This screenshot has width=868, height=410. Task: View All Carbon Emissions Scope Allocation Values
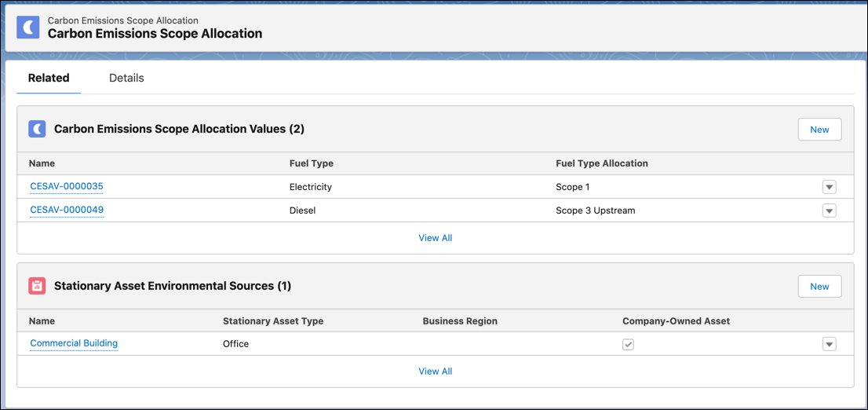[435, 238]
